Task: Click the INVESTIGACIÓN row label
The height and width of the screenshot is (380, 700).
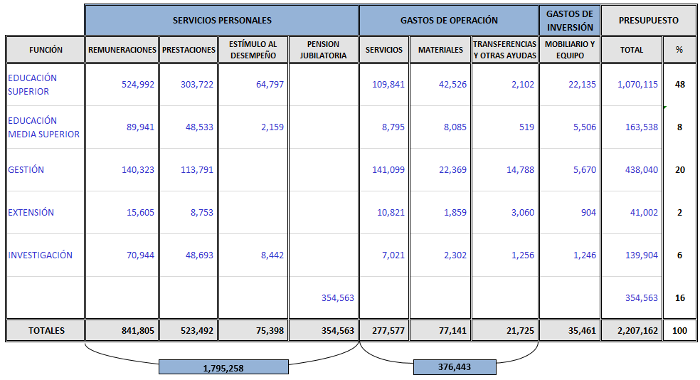Action: (x=40, y=255)
